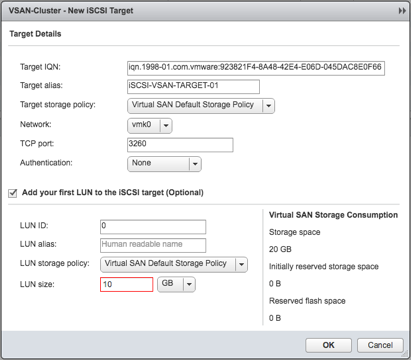Click the Reserved flash space label

point(307,301)
